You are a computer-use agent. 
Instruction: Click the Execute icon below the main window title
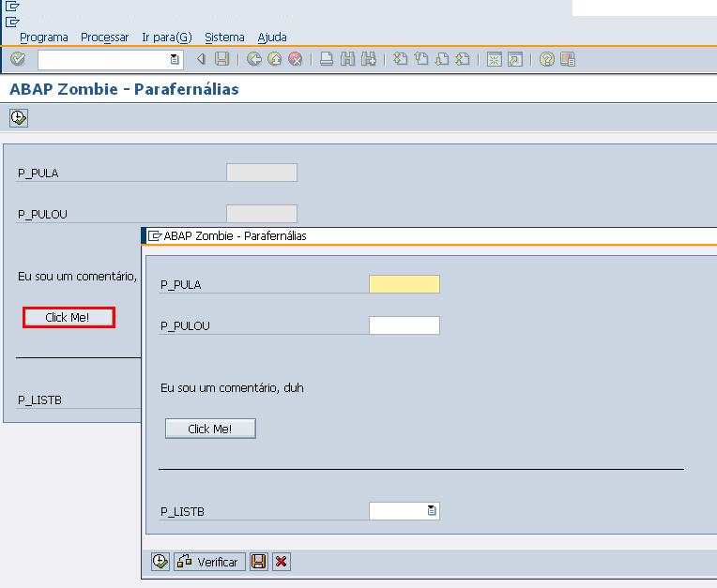point(19,117)
